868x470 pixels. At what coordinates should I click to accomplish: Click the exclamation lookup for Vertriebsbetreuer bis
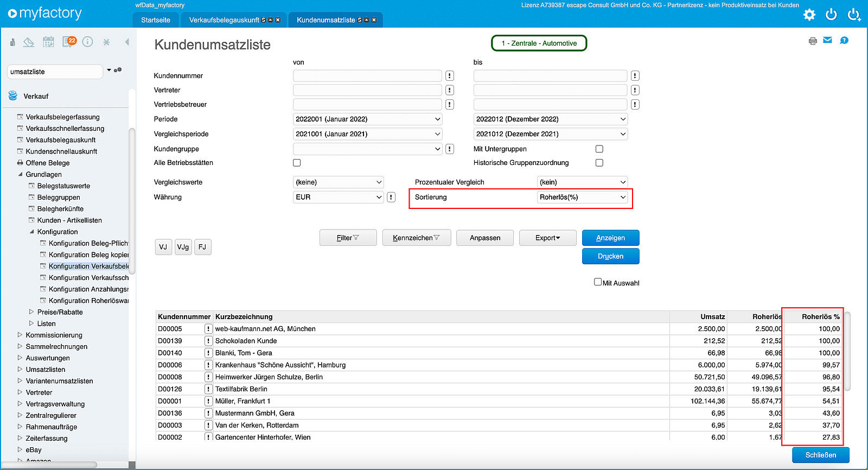pos(635,105)
